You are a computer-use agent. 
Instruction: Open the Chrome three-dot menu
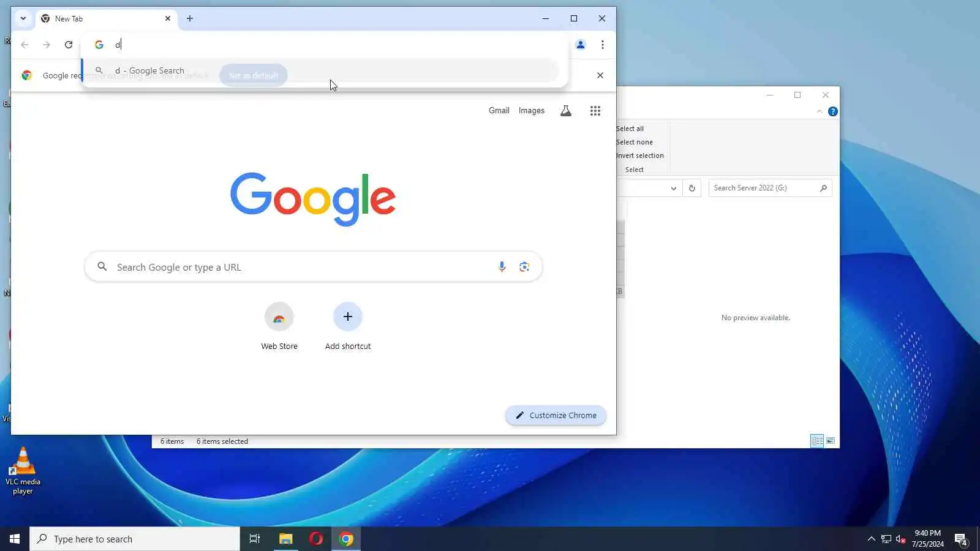tap(603, 45)
